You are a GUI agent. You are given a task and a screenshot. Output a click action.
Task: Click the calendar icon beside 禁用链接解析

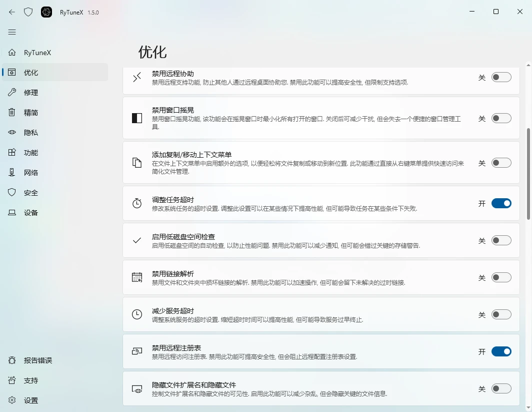[x=137, y=277]
